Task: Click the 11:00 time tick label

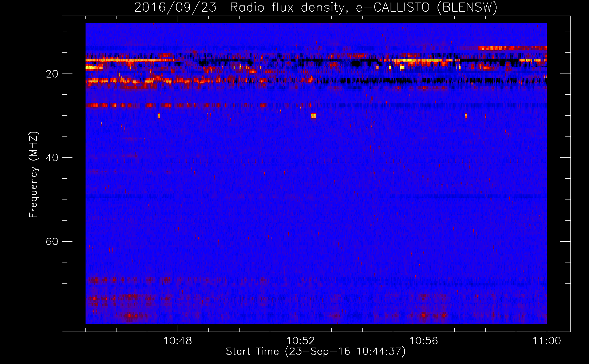Action: 547,341
